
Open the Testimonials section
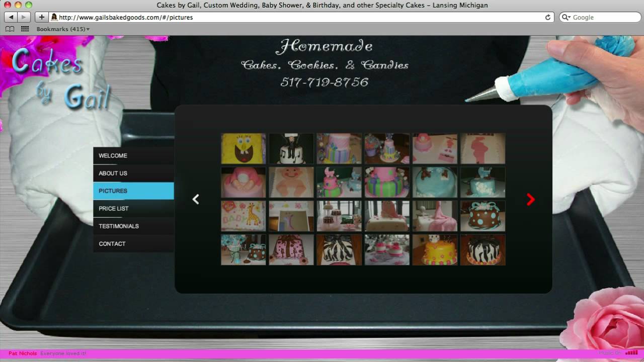point(133,226)
